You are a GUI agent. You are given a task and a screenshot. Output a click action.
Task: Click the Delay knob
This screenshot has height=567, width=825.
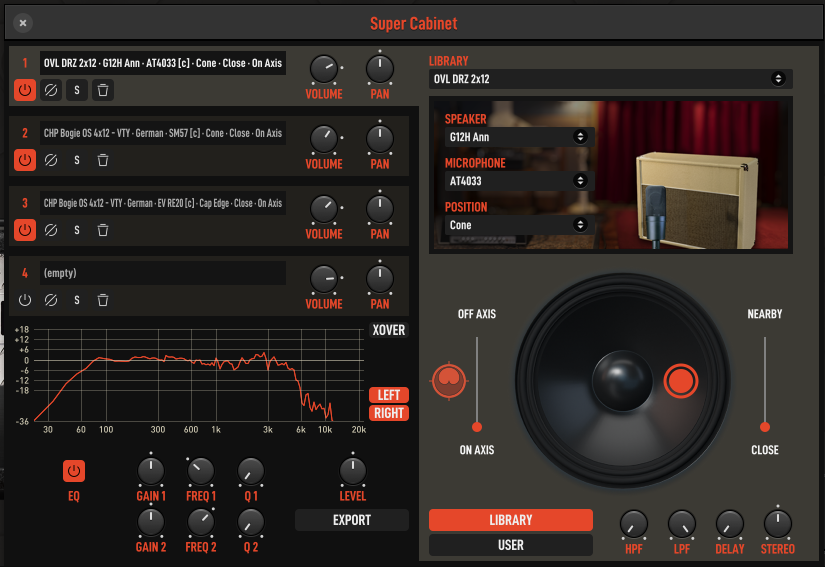click(x=730, y=524)
